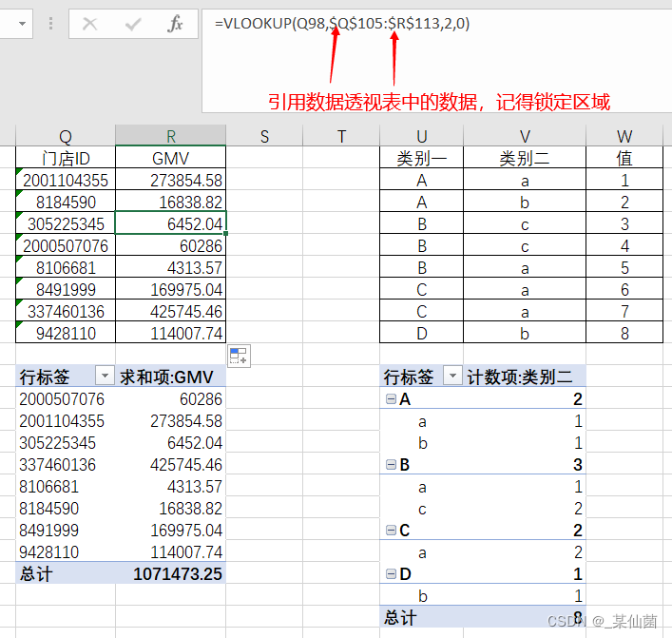
Task: Select the 求和项:GMV pivot header
Action: (170, 377)
